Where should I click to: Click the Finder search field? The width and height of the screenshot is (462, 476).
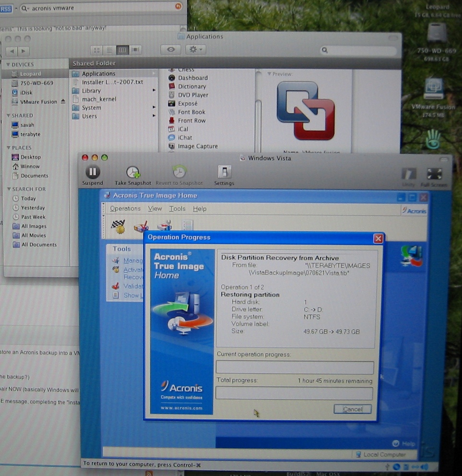(358, 50)
